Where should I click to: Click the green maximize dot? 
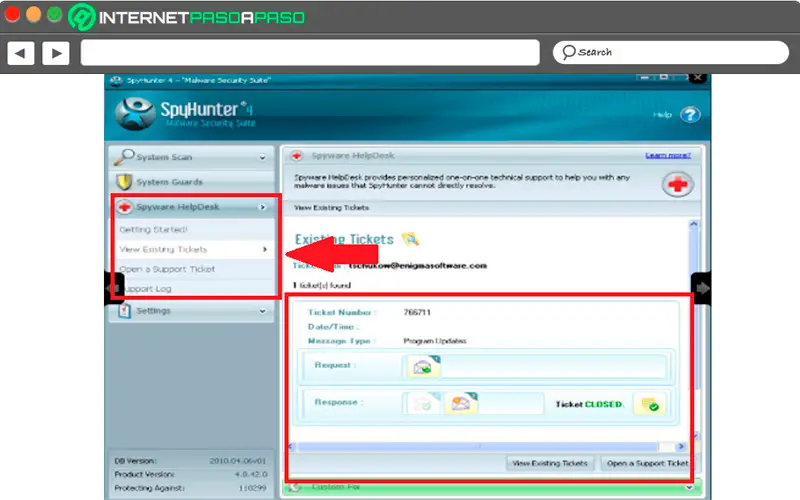55,15
